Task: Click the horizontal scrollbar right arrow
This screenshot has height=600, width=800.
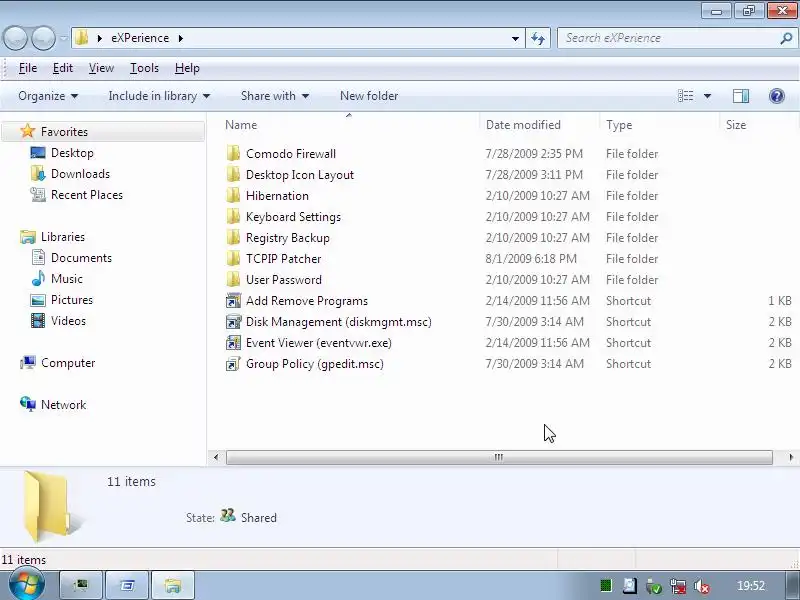Action: pyautogui.click(x=791, y=457)
